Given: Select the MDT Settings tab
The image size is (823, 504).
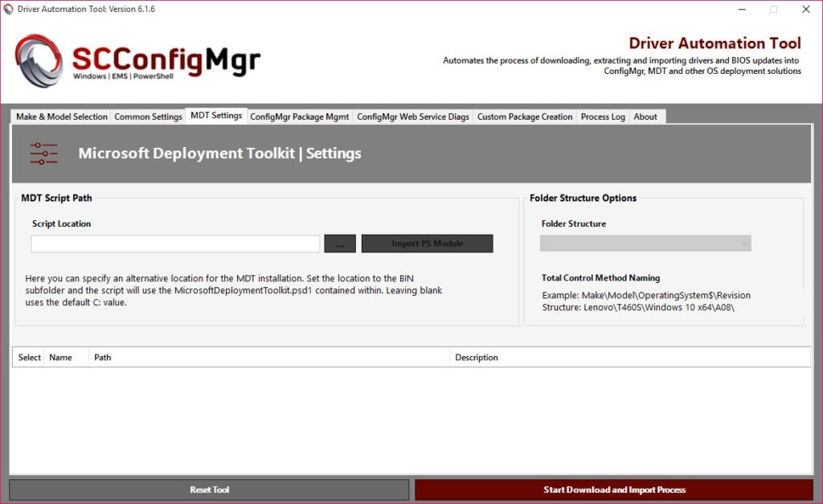Looking at the screenshot, I should point(216,116).
